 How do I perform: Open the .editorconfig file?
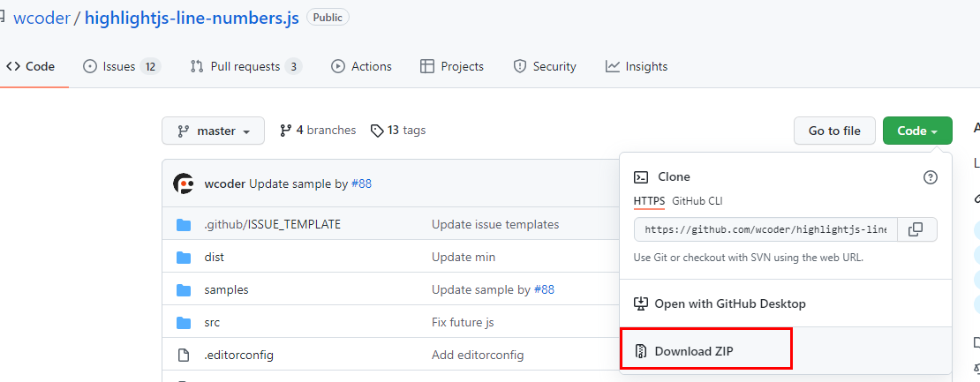(238, 356)
